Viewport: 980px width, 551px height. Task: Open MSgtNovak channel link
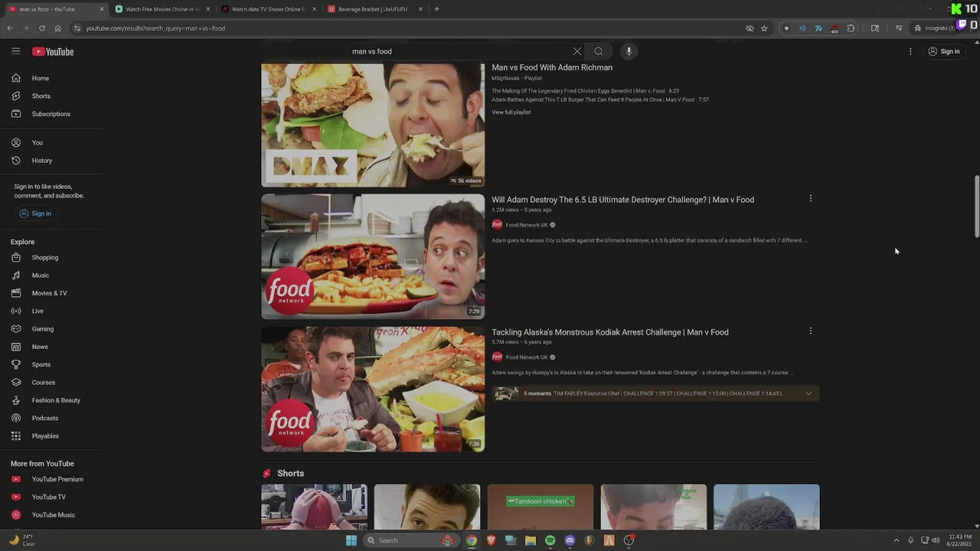point(505,78)
